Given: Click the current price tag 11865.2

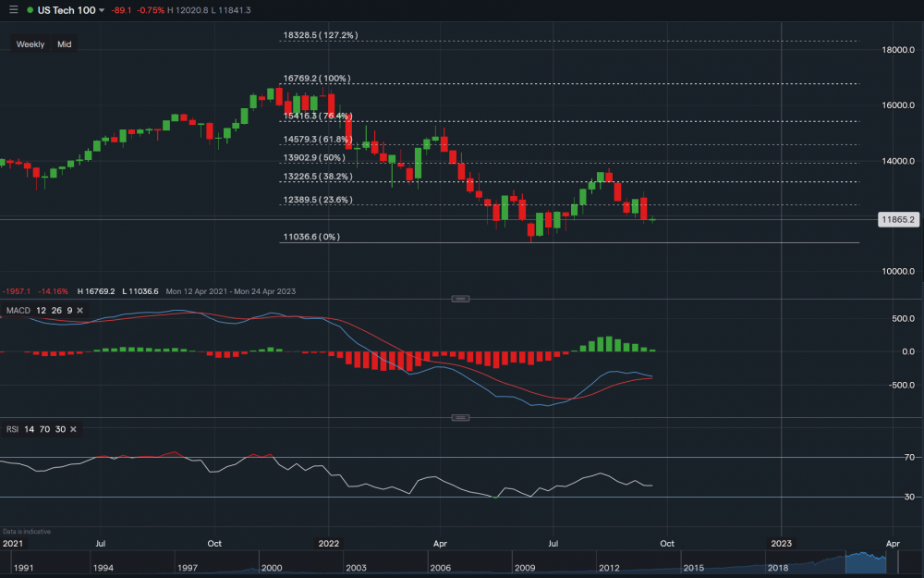Looking at the screenshot, I should pos(898,220).
